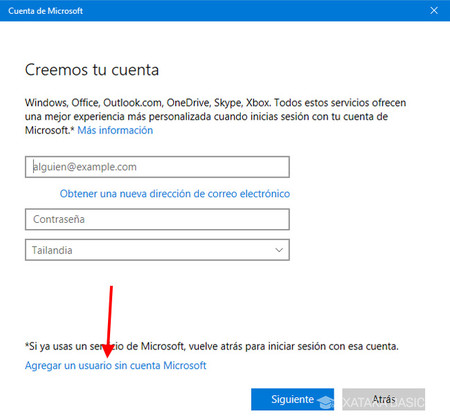
Task: Close the Cuenta de Microsoft dialog
Action: pos(434,11)
